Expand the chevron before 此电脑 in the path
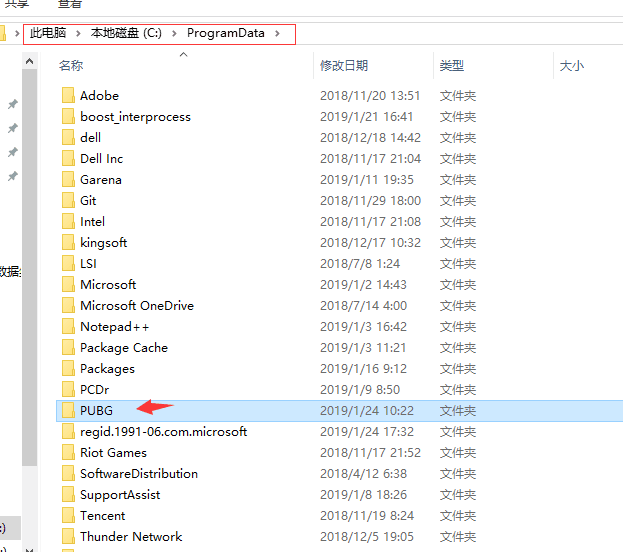Viewport: 623px width, 552px height. click(x=17, y=33)
